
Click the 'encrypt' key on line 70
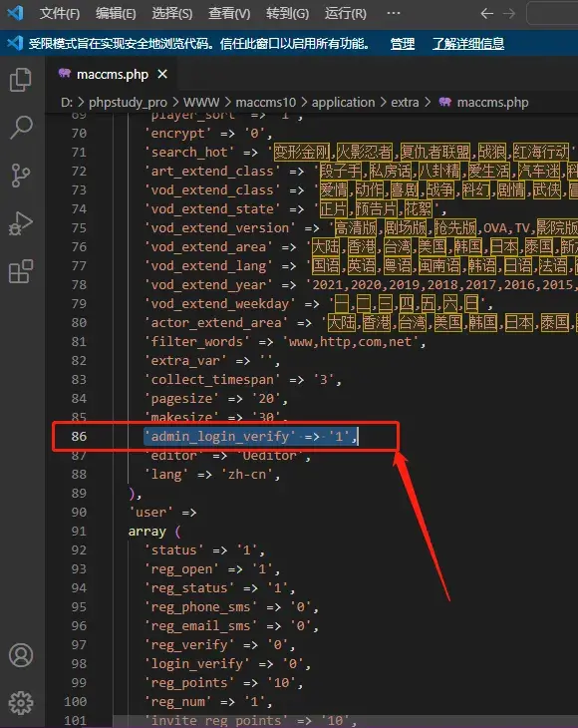coord(177,134)
